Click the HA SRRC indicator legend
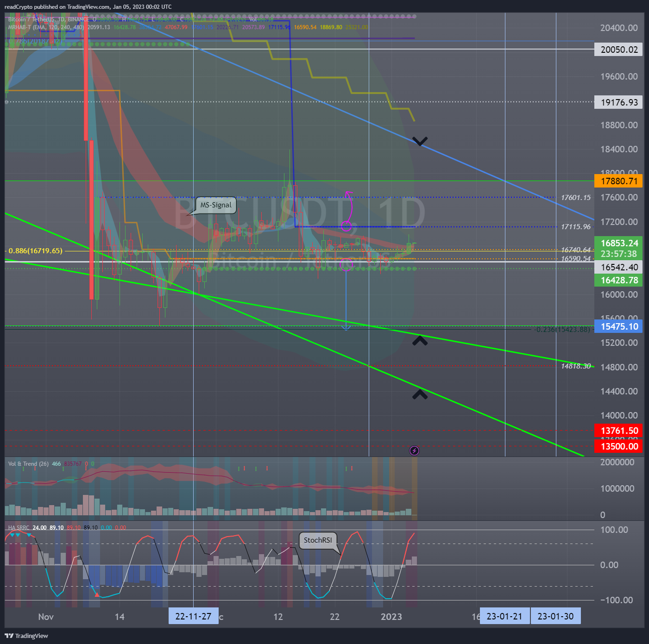This screenshot has height=644, width=649. coord(19,528)
